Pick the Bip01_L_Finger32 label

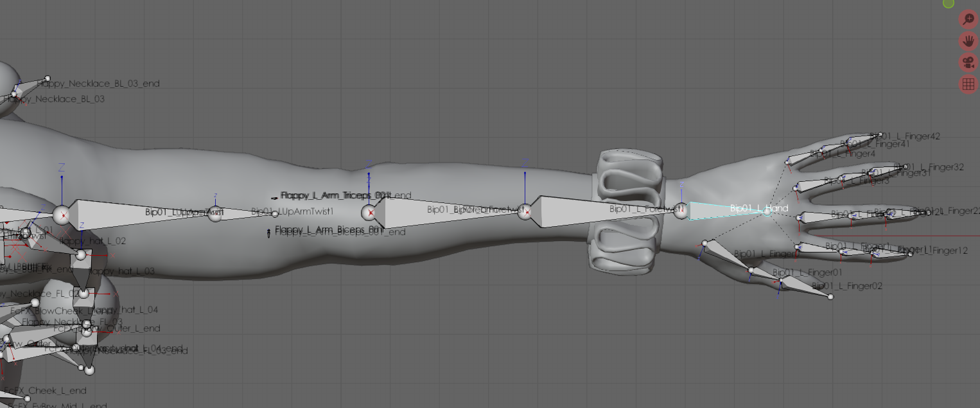point(929,167)
